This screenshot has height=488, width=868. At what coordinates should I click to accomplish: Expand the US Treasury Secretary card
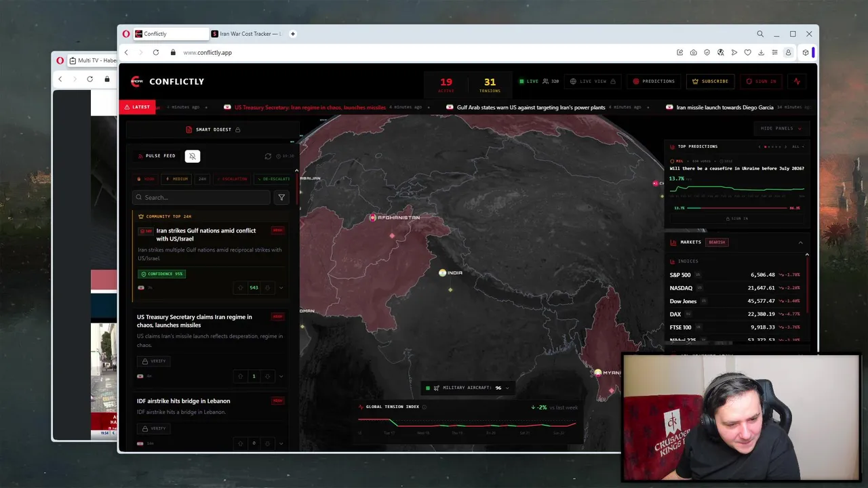pos(281,376)
